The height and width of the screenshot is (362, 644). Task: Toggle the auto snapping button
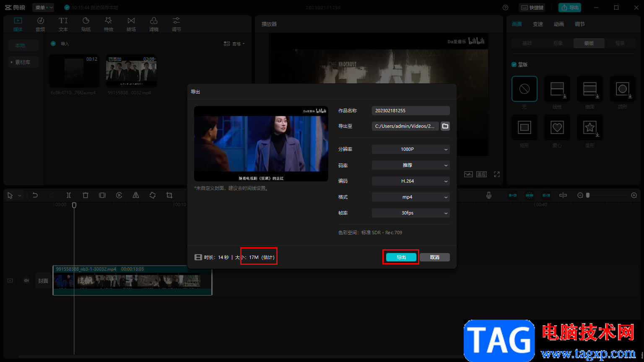pyautogui.click(x=530, y=195)
